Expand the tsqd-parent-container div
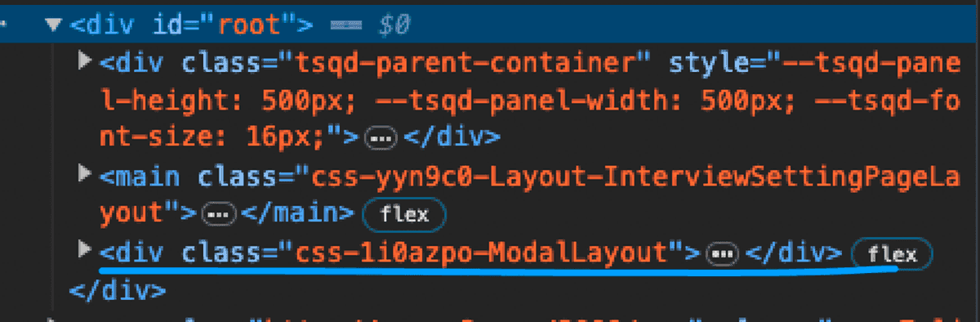Screen dimensions: 980x322 tap(84, 60)
